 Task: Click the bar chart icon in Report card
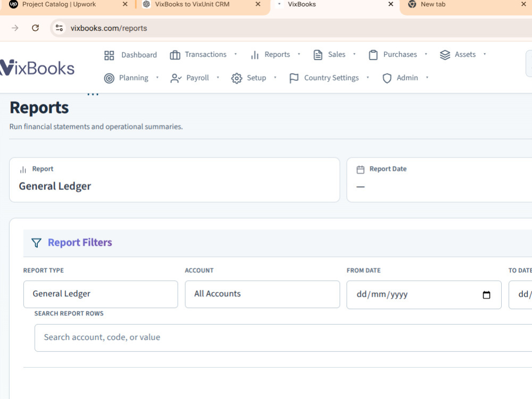pyautogui.click(x=23, y=170)
